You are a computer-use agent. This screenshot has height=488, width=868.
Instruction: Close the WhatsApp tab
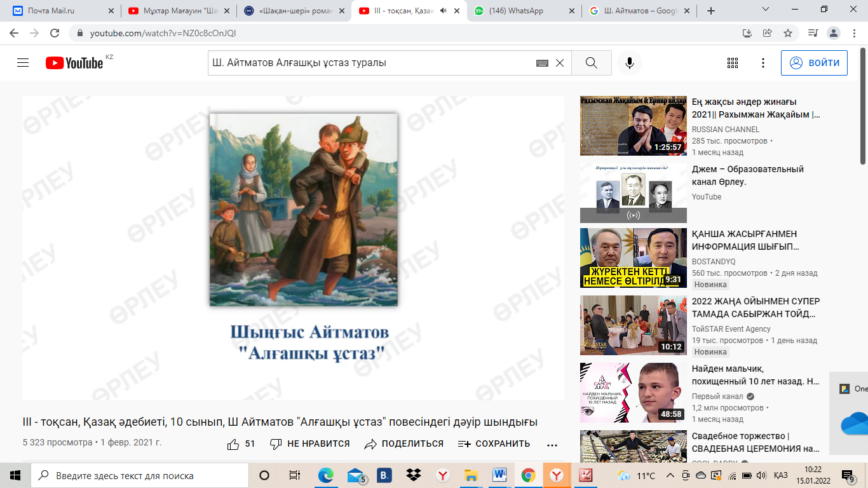tap(571, 11)
